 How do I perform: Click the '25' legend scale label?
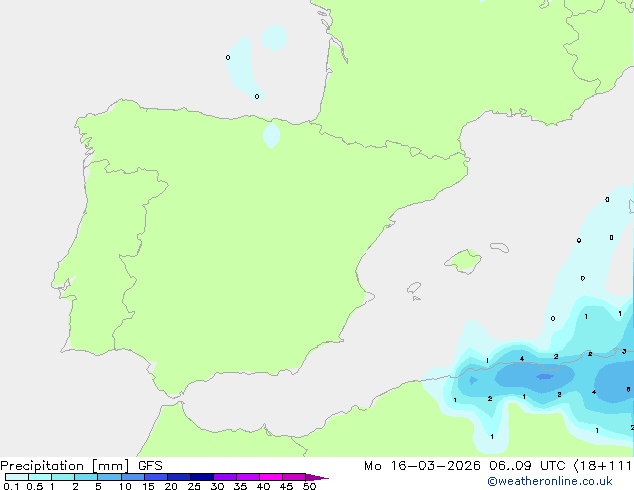(x=194, y=486)
